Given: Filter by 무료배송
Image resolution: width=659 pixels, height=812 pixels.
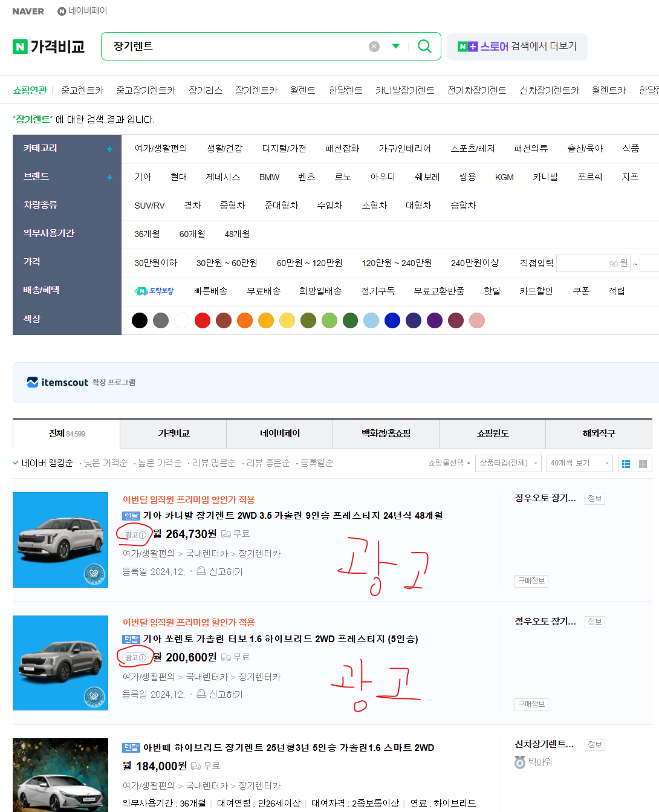Looking at the screenshot, I should [x=264, y=291].
